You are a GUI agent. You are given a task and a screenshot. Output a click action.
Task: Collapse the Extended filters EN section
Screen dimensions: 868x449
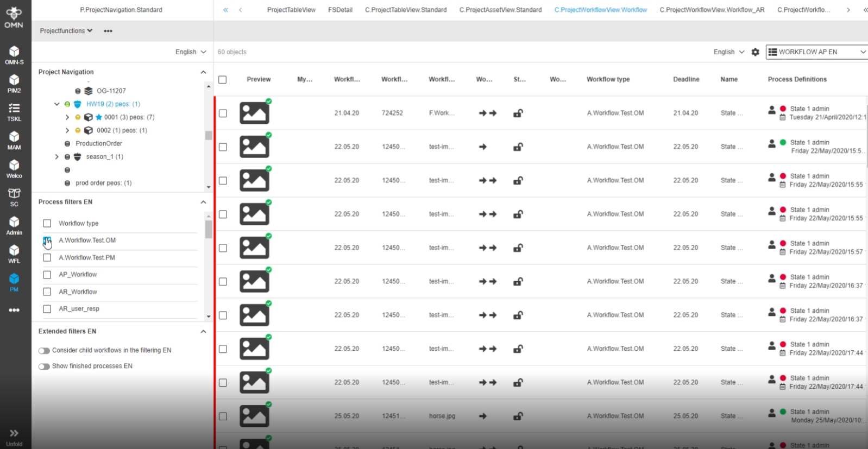point(203,331)
